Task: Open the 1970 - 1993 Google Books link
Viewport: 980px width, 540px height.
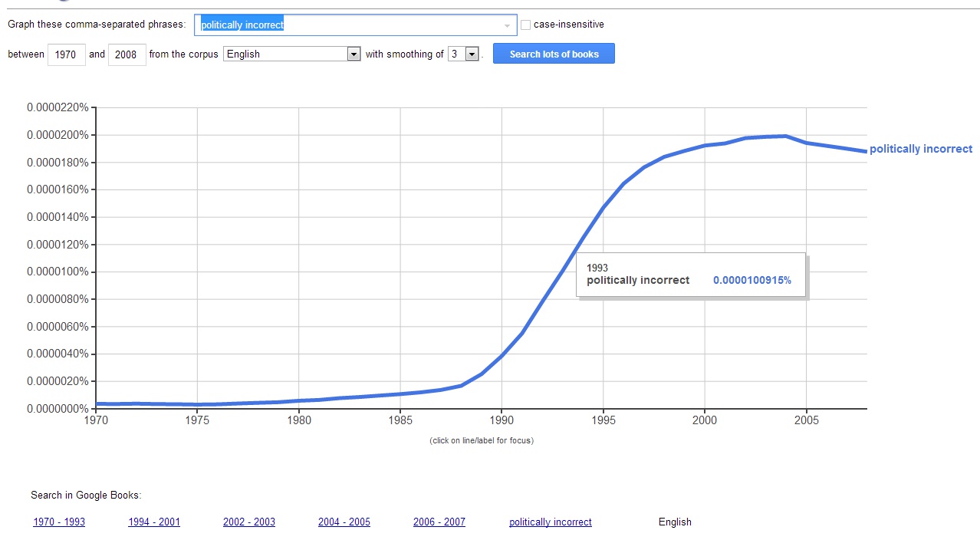Action: pyautogui.click(x=59, y=522)
